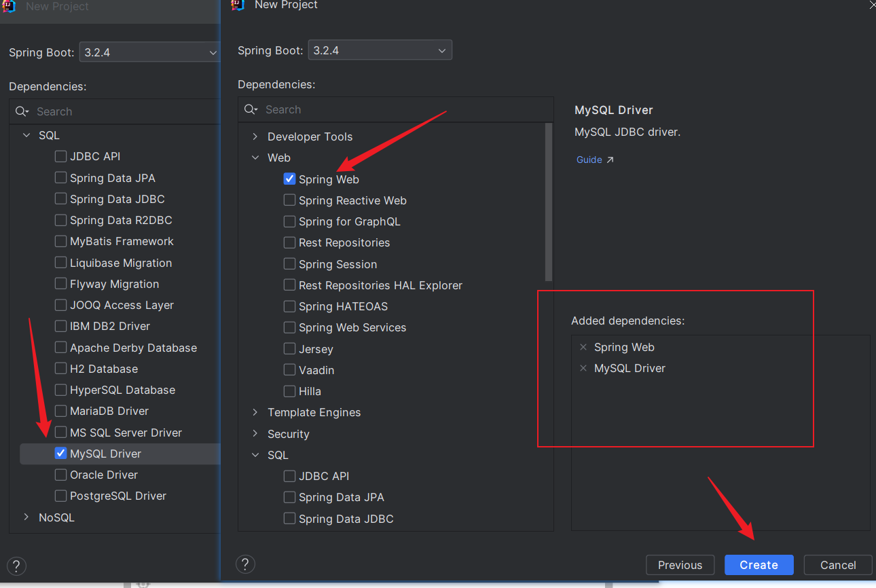Click IntelliJ logo in right dialog title bar

click(x=237, y=5)
